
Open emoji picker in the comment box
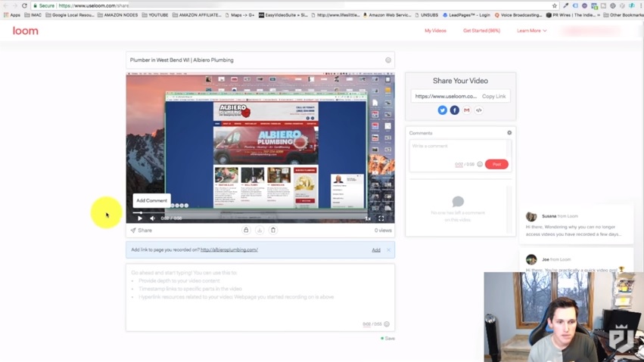pyautogui.click(x=480, y=165)
